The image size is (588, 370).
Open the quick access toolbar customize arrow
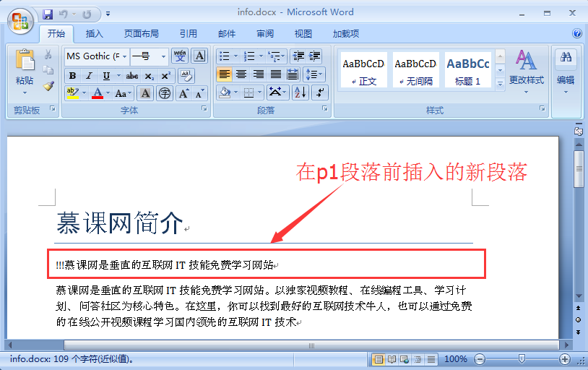click(x=108, y=14)
